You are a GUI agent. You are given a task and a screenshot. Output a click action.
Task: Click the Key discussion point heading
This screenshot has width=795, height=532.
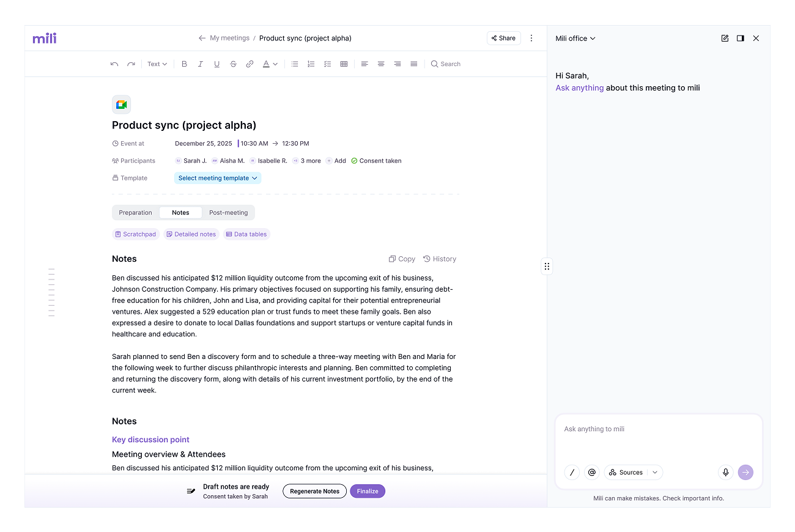pos(150,440)
